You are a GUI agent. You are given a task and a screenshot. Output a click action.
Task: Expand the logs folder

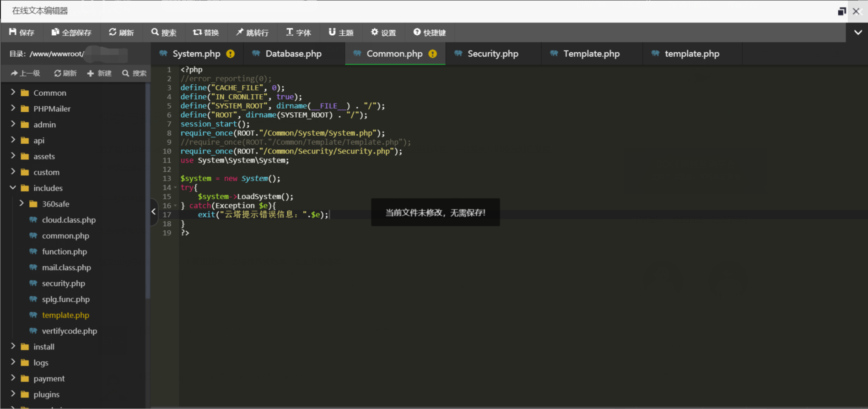pyautogui.click(x=13, y=362)
